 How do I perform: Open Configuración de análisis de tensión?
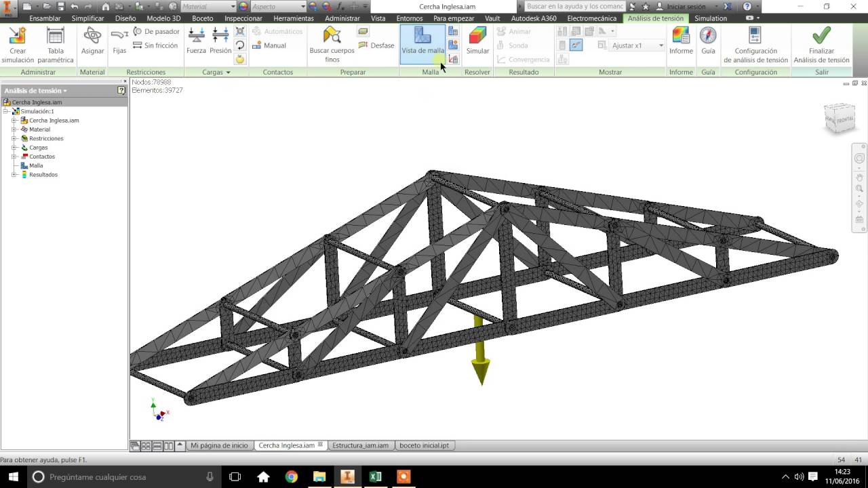[x=755, y=45]
